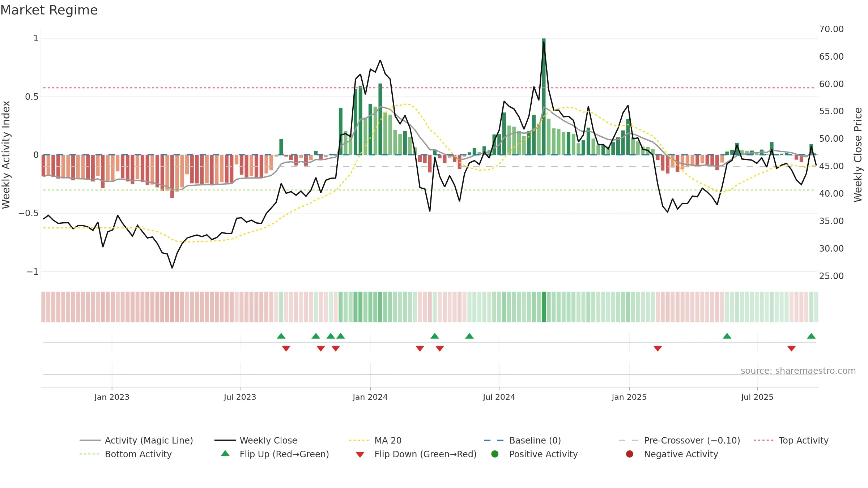This screenshot has width=868, height=488.
Task: Click the Jul 2023 axis label
Action: (240, 397)
